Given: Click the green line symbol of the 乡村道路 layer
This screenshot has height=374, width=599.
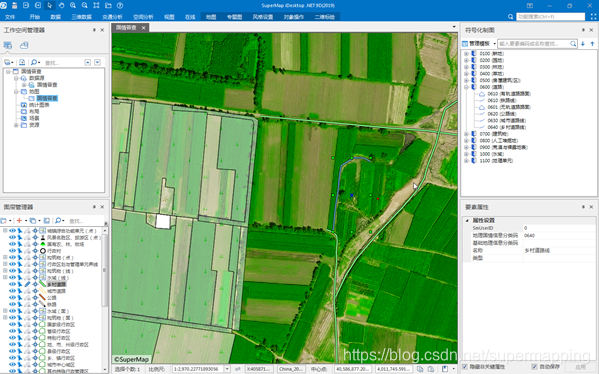Looking at the screenshot, I should [x=43, y=284].
